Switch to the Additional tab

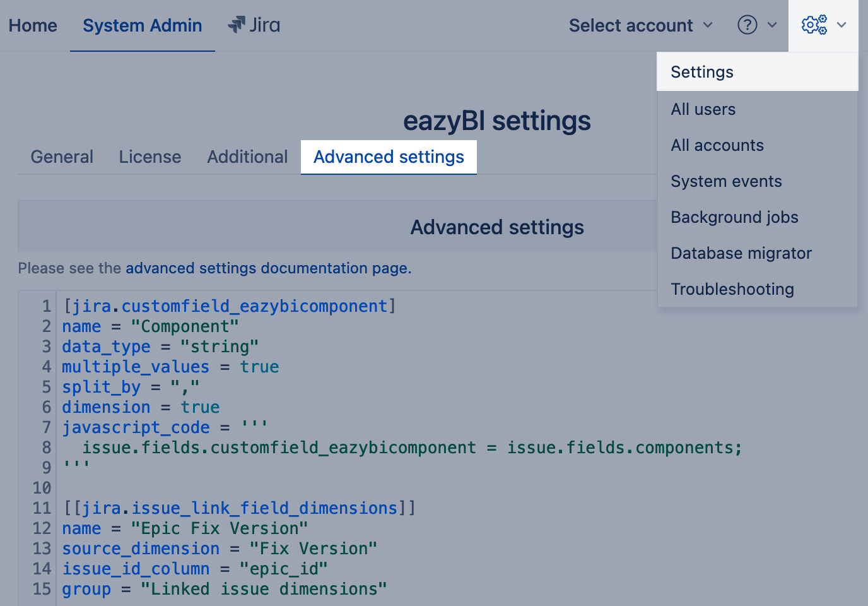click(247, 157)
